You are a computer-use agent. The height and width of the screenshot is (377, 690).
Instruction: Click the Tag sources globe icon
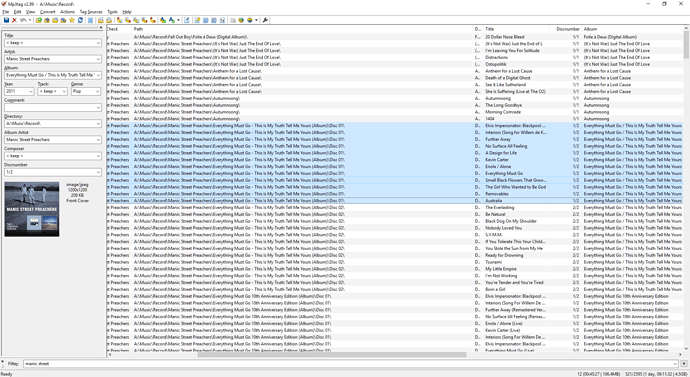pyautogui.click(x=250, y=20)
